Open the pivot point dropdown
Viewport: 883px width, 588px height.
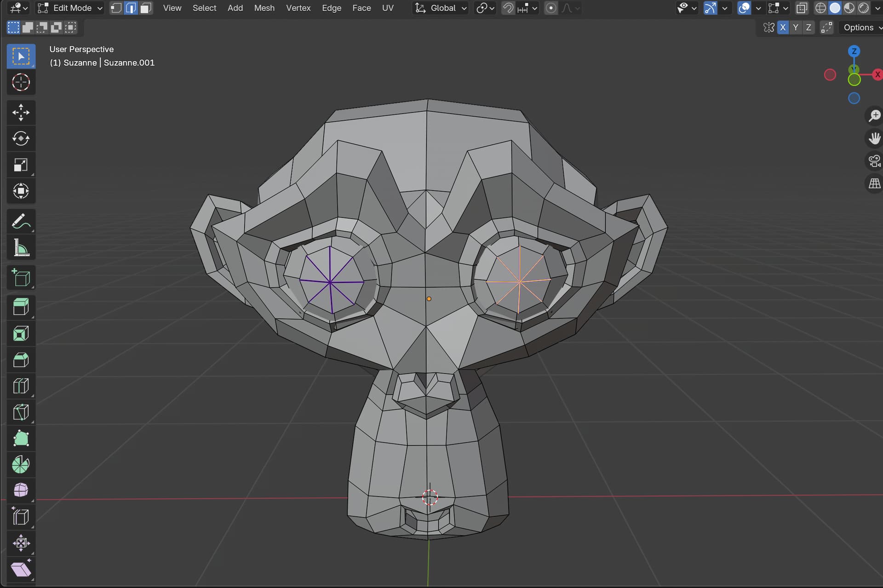click(x=485, y=8)
